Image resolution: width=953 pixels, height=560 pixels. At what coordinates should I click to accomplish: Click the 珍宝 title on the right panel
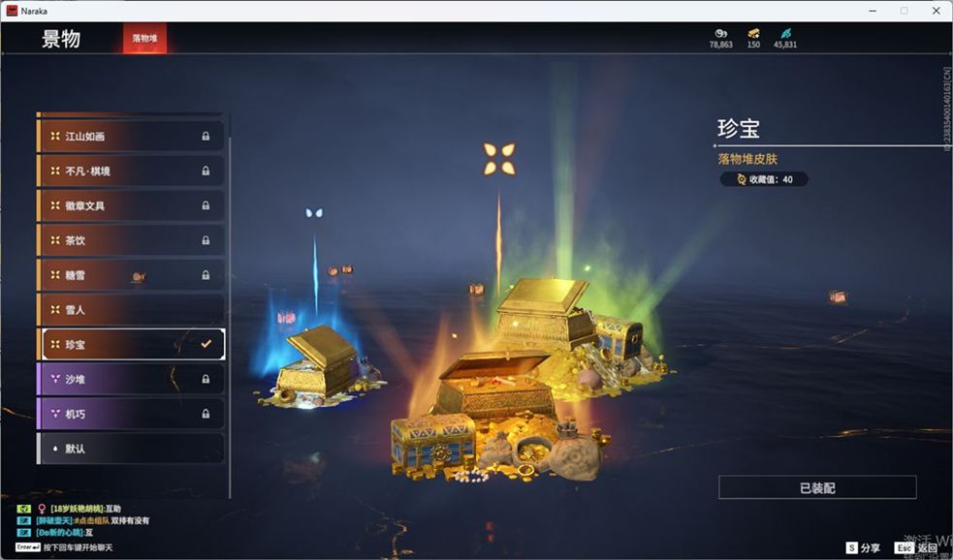[x=739, y=128]
